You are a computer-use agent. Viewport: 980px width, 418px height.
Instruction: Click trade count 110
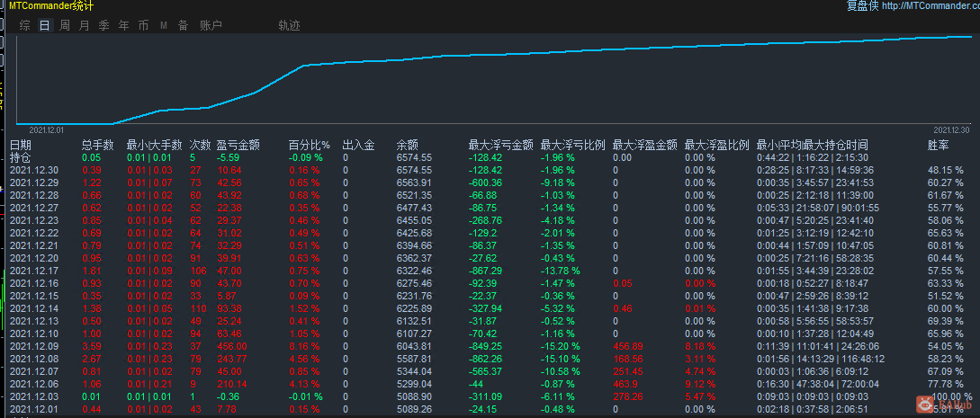[198, 308]
